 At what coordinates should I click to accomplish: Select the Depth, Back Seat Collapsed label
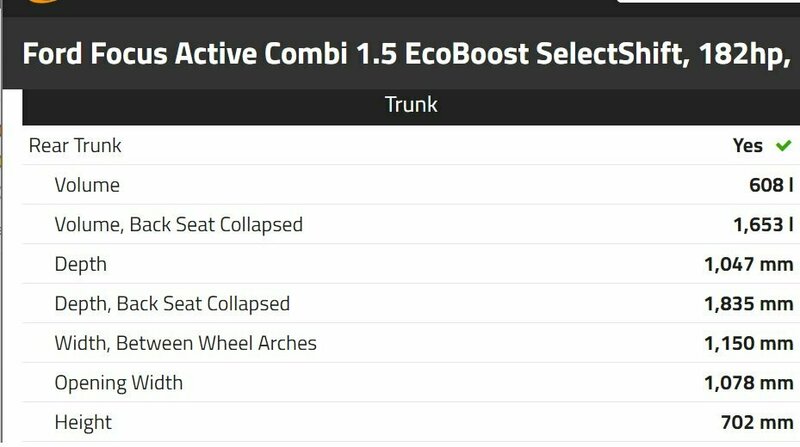coord(172,304)
